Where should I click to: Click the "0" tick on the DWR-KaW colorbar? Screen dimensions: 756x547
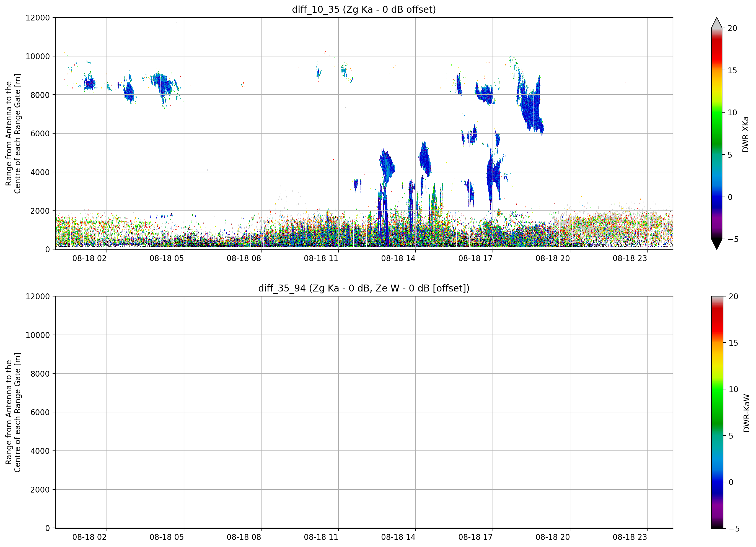[731, 482]
